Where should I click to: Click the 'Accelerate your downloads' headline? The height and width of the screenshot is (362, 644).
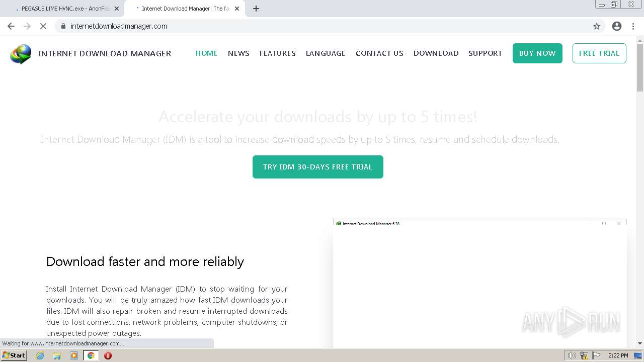(x=317, y=117)
